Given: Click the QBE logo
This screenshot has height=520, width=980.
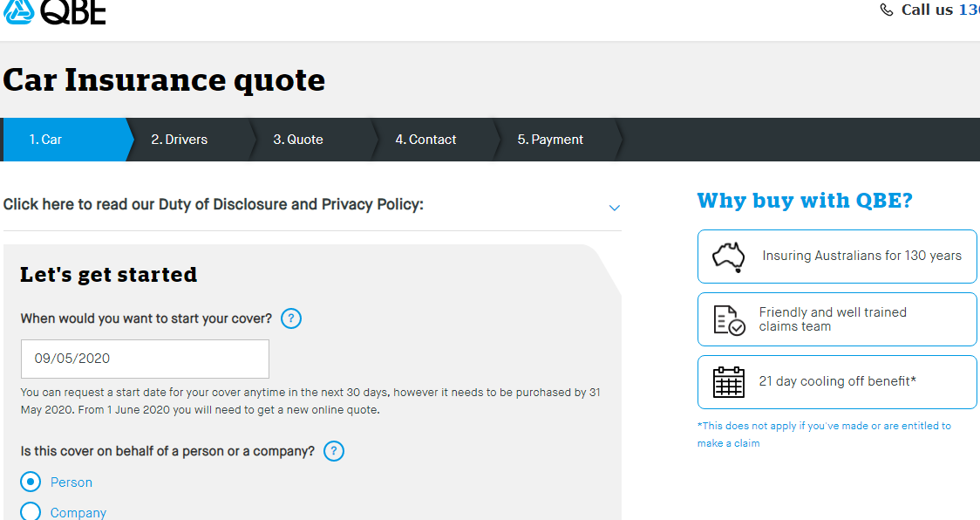Looking at the screenshot, I should [x=54, y=12].
